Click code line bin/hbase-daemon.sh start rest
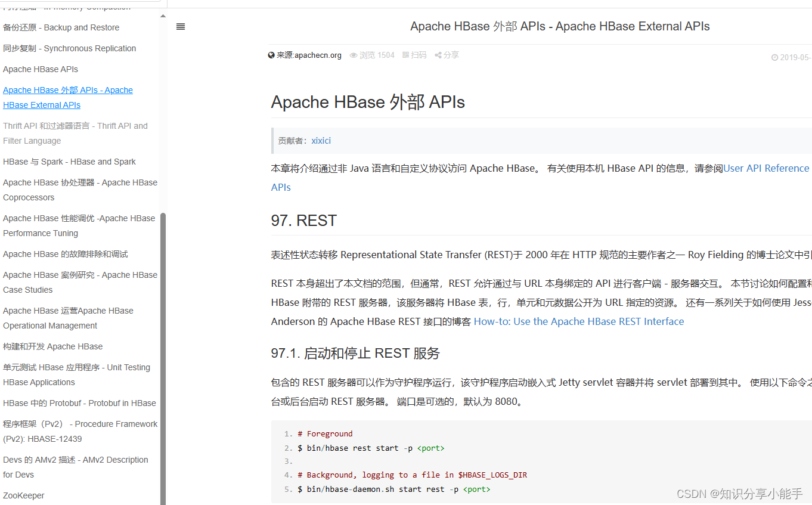The image size is (812, 505). [393, 489]
